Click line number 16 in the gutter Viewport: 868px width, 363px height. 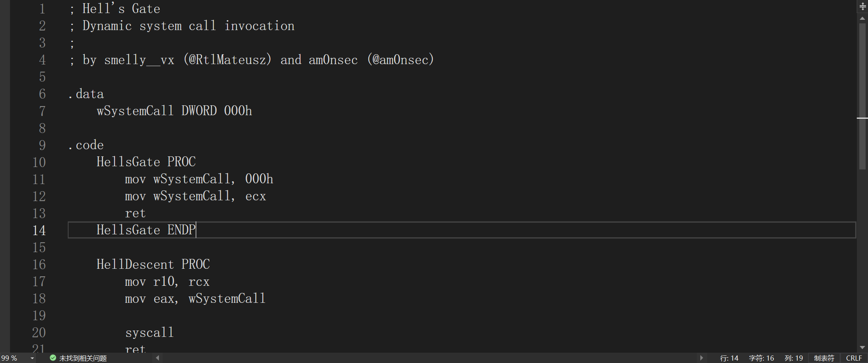click(39, 264)
